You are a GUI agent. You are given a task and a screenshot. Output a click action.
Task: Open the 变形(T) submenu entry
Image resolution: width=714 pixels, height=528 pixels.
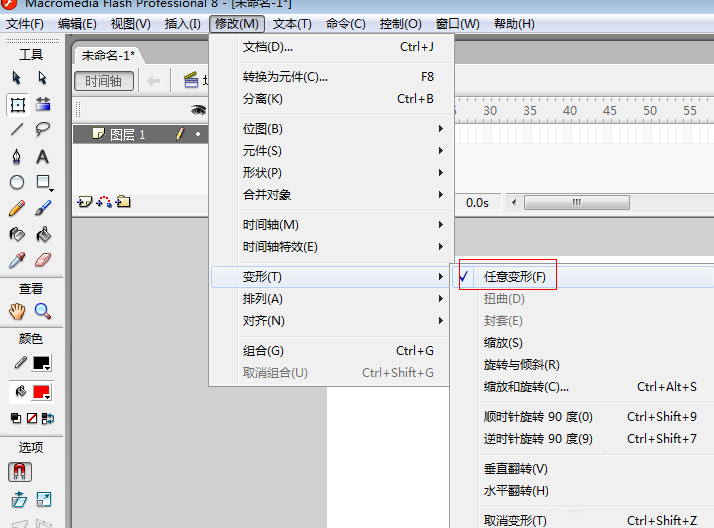pos(330,277)
